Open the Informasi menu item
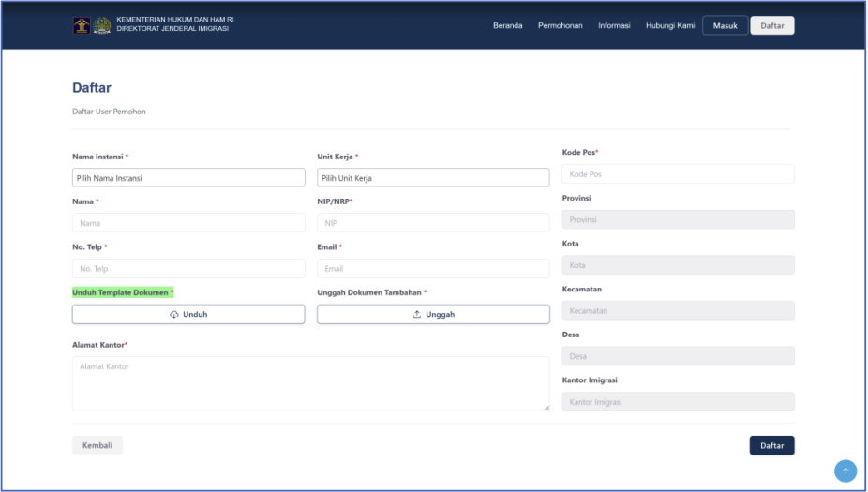Viewport: 868px width, 492px height. click(x=614, y=25)
